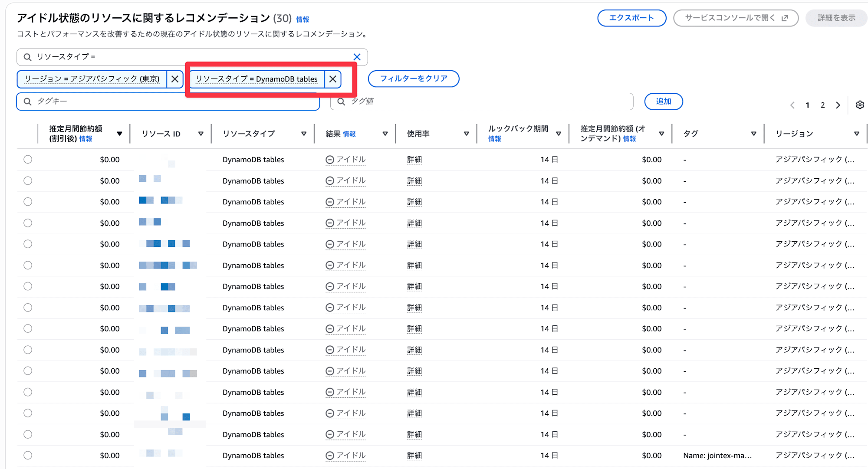
Task: Click フィルターをクリア button
Action: point(414,79)
